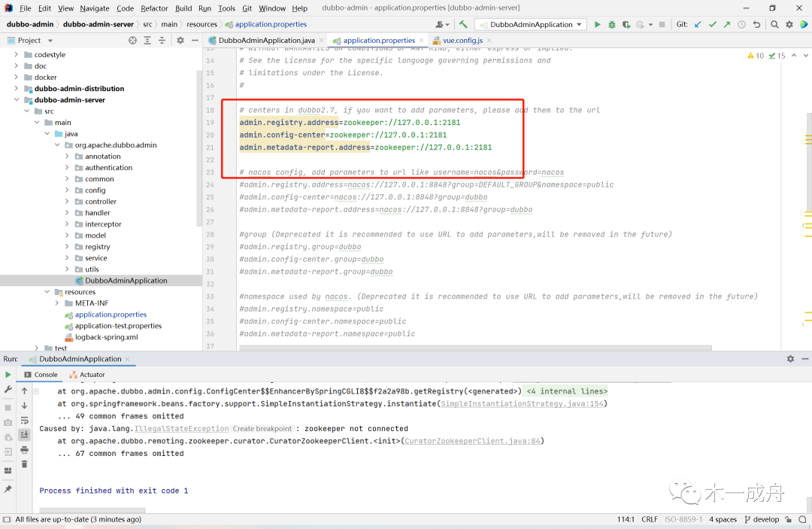Open the Build menu

coord(183,8)
